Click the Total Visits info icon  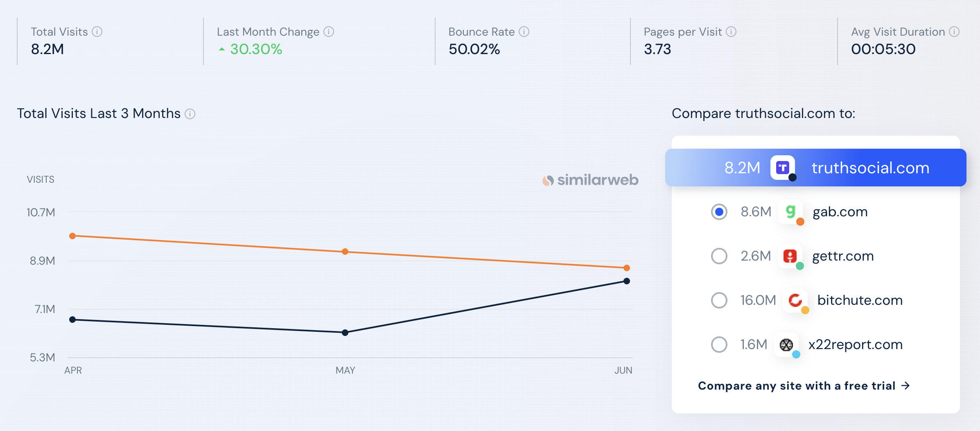97,32
